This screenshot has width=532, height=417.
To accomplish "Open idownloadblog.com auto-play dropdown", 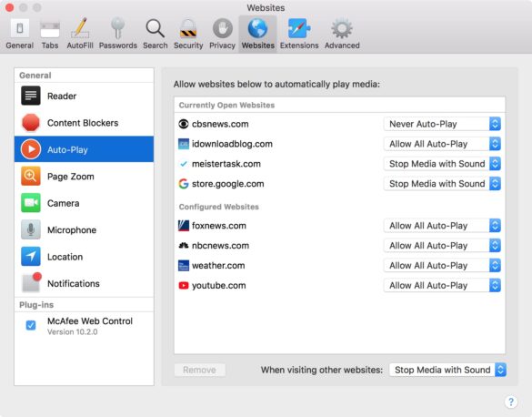I will pos(442,144).
